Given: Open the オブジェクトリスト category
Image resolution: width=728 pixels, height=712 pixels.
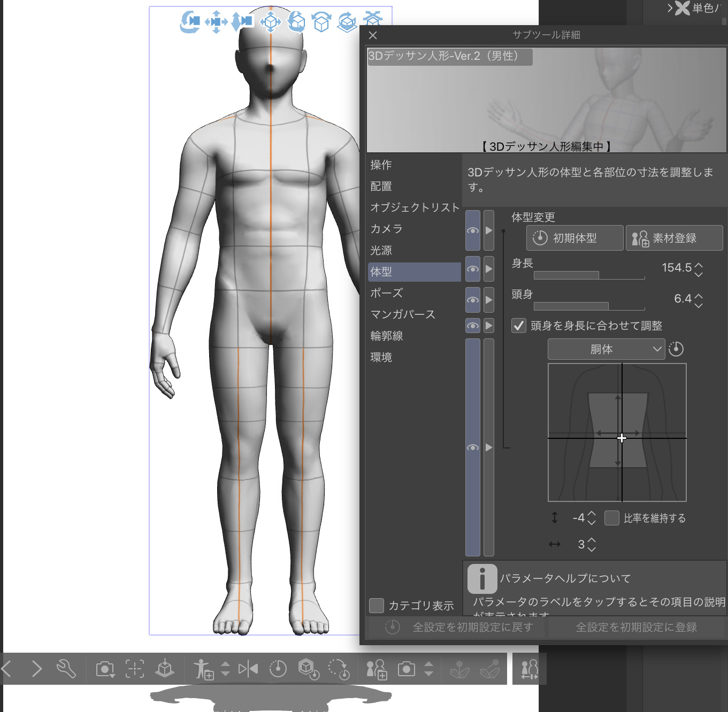Looking at the screenshot, I should pyautogui.click(x=415, y=207).
